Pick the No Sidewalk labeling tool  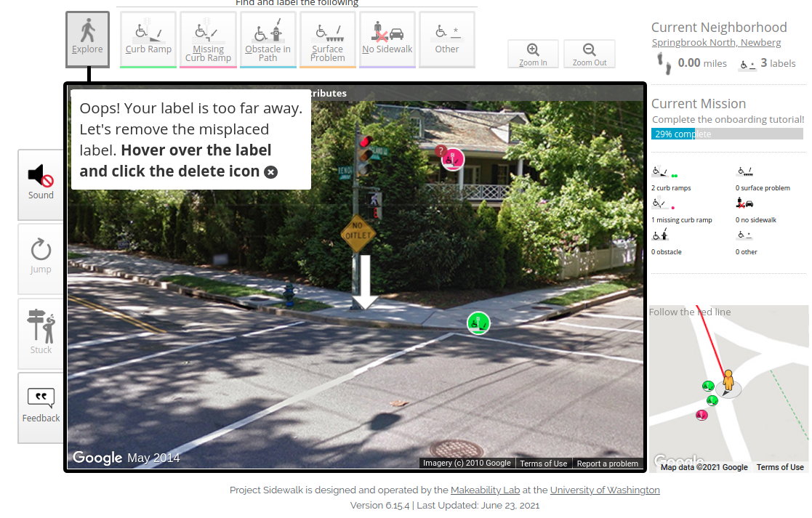point(387,39)
